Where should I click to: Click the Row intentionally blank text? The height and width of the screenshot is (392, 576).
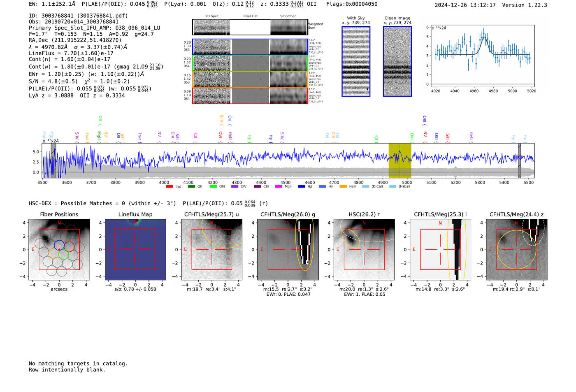click(x=67, y=370)
